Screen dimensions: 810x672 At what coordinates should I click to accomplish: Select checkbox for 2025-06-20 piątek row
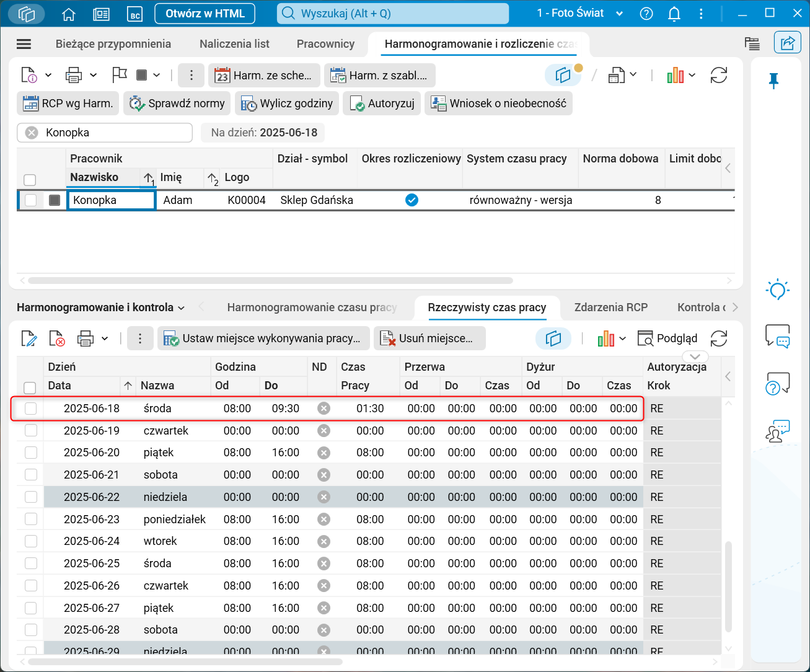30,453
